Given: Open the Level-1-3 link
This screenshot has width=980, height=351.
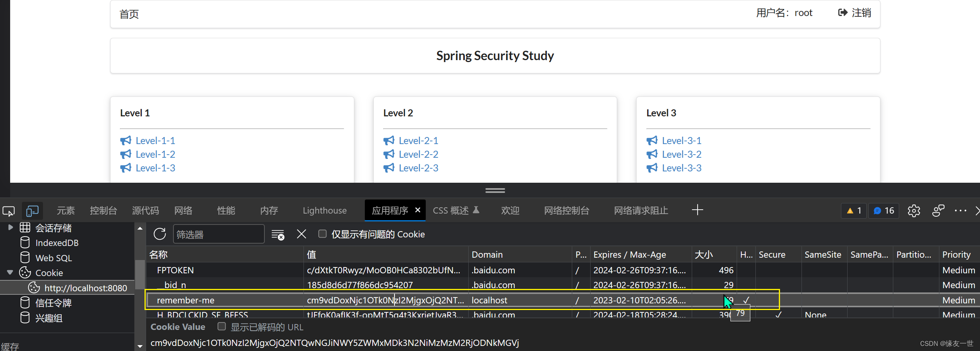Looking at the screenshot, I should [155, 168].
